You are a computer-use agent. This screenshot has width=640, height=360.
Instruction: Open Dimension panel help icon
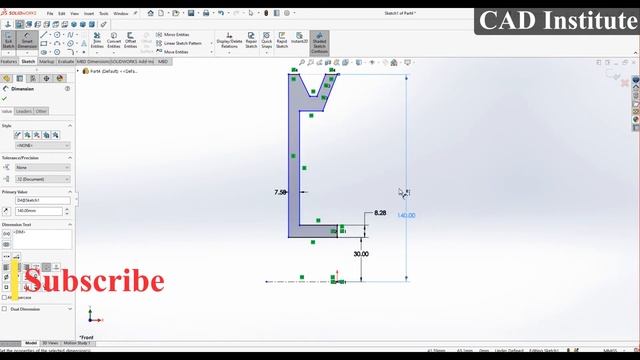[67, 89]
